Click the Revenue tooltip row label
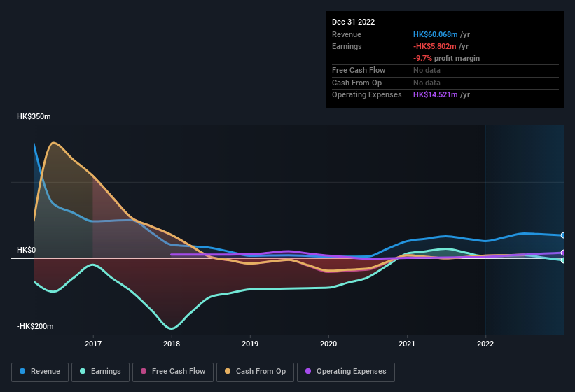Screen dimensions: 575x392 tap(347, 34)
